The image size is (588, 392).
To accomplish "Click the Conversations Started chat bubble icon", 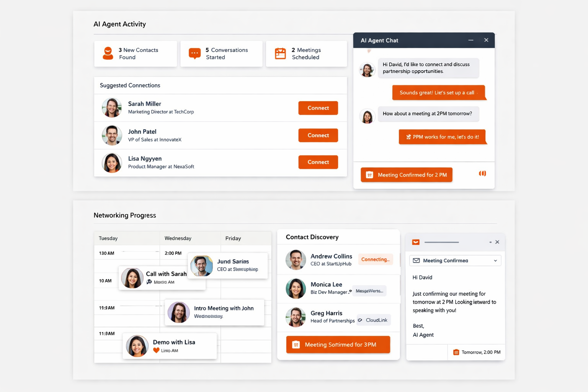I will (x=194, y=54).
